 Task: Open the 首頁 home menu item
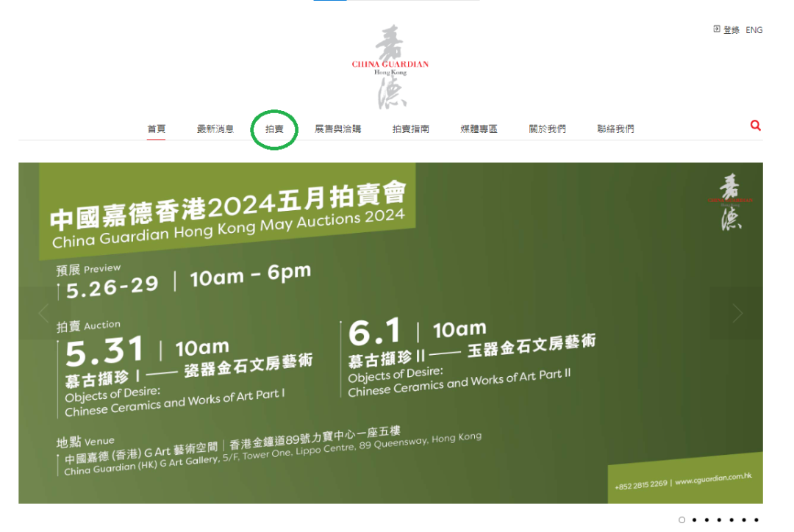157,129
